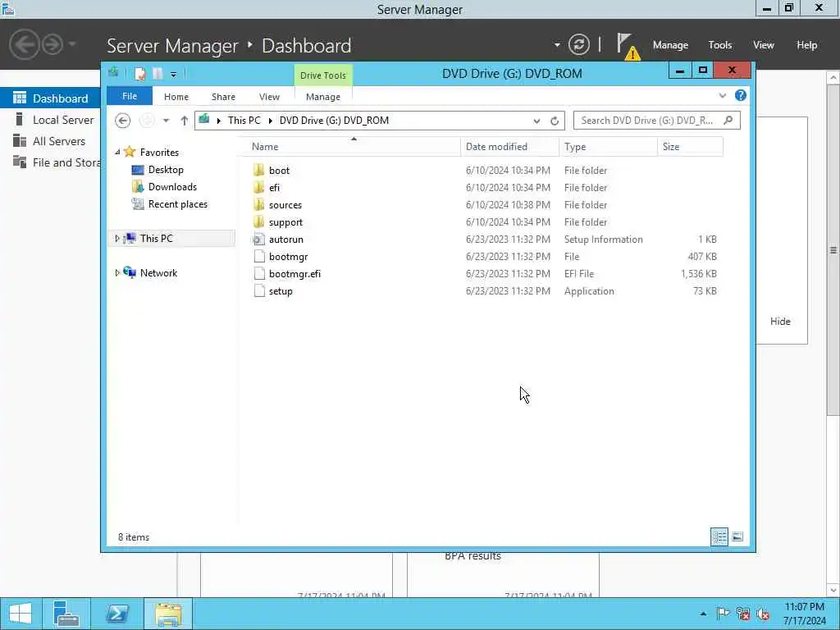Open the address bar history dropdown
Image resolution: width=840 pixels, height=630 pixels.
pos(536,121)
